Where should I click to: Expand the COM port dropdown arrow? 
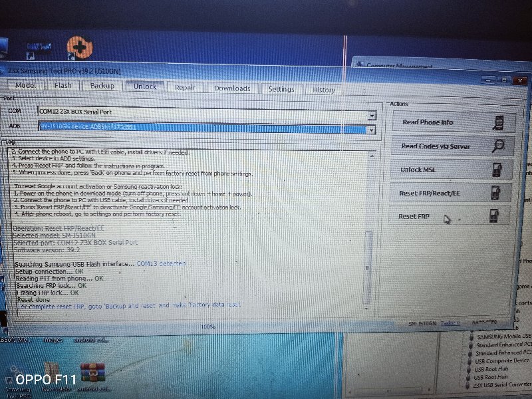tap(372, 116)
